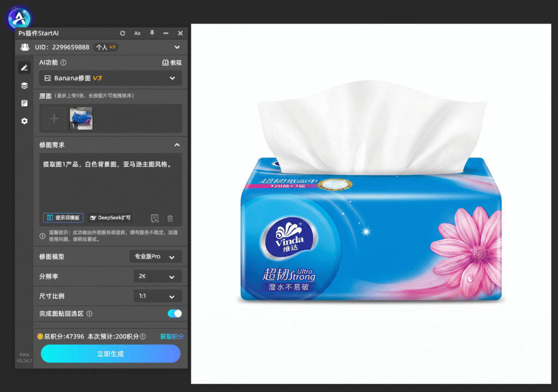Click the Aa font size icon
558x392 pixels.
pos(137,33)
